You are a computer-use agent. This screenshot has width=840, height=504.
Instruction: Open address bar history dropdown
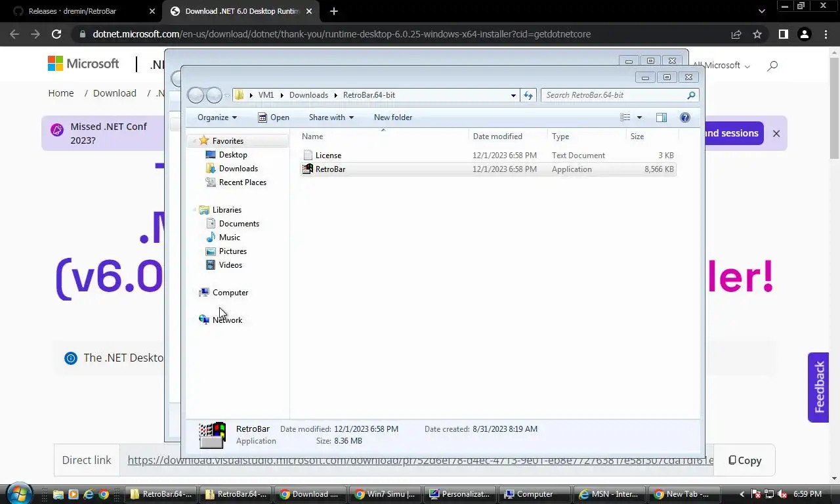[513, 95]
